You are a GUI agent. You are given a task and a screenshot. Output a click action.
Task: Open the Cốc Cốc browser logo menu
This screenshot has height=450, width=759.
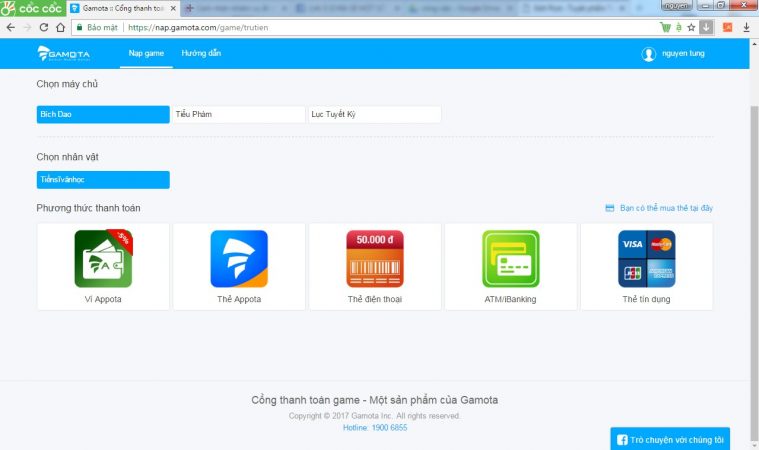(32, 8)
